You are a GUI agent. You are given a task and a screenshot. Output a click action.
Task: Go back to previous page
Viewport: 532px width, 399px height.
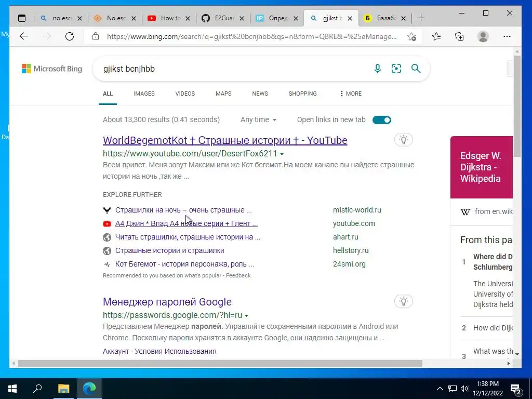tap(24, 36)
